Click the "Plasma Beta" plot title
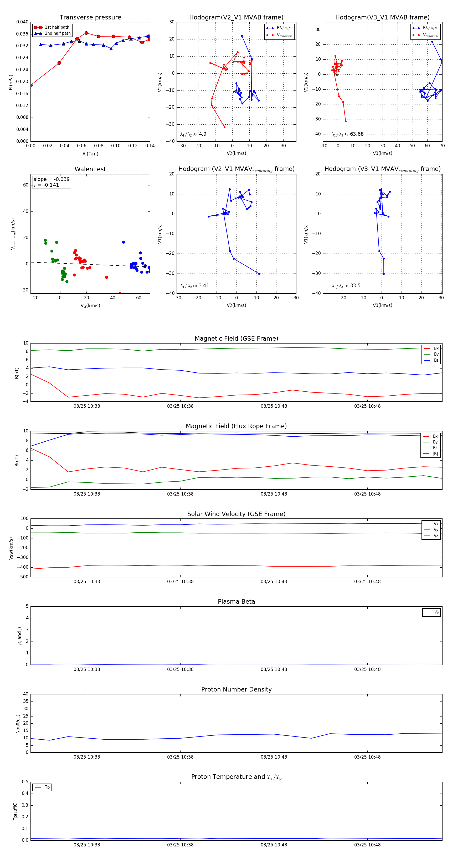This screenshot has width=473, height=868. pyautogui.click(x=236, y=602)
